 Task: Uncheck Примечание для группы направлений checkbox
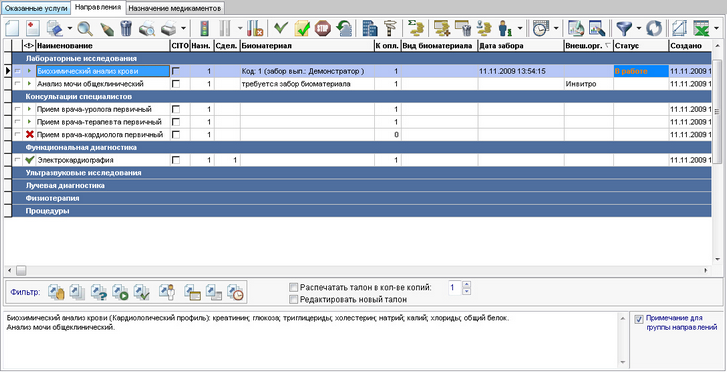[639, 319]
